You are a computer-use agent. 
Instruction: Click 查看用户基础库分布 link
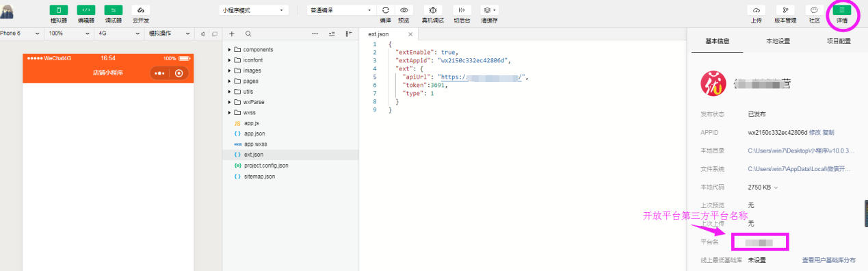tap(829, 260)
